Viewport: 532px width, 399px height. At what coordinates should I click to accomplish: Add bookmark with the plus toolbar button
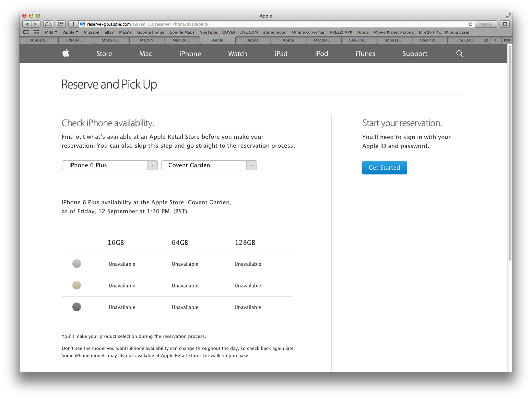pyautogui.click(x=73, y=24)
